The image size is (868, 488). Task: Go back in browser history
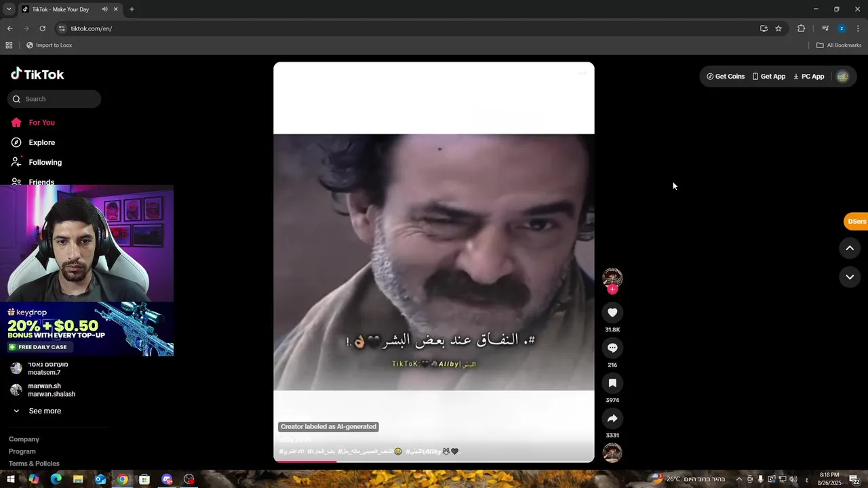click(x=9, y=28)
